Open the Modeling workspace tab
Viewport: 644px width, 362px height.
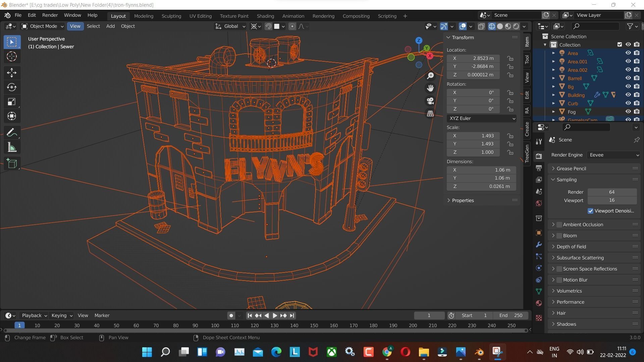[x=144, y=16]
